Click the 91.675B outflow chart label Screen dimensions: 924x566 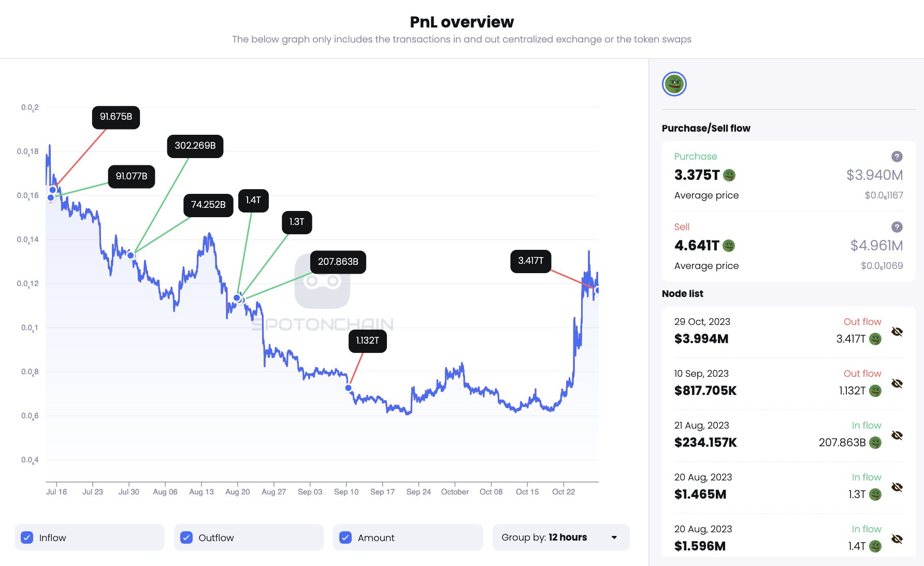click(x=116, y=117)
